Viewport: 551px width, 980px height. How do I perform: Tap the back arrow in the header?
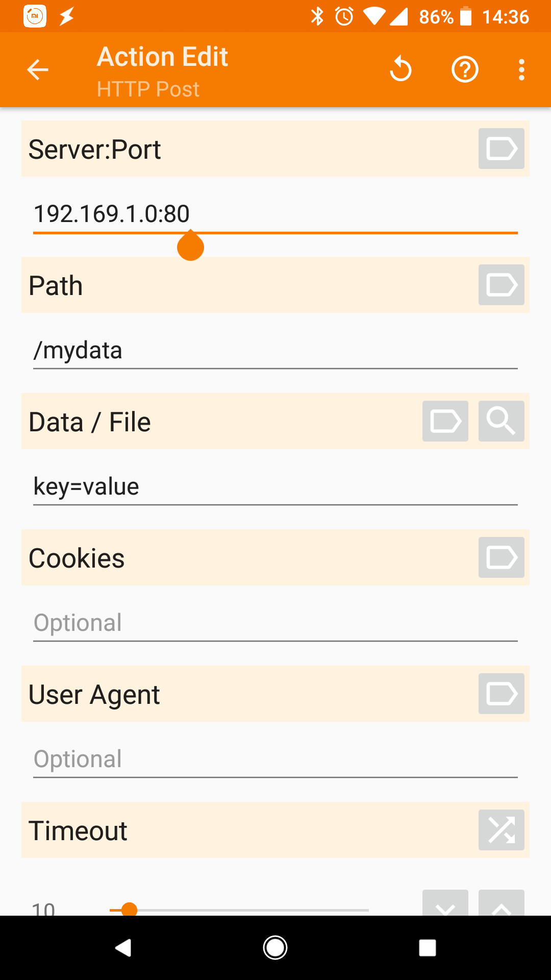pyautogui.click(x=38, y=70)
